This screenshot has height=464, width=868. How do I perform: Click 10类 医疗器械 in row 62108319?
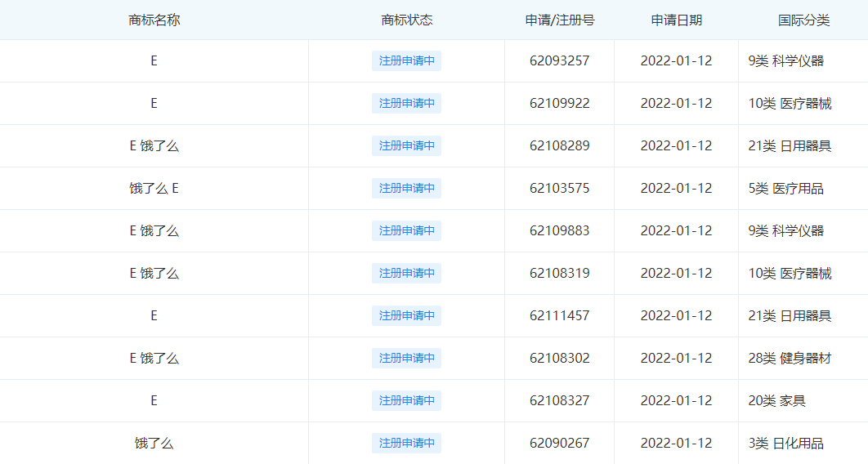click(790, 273)
